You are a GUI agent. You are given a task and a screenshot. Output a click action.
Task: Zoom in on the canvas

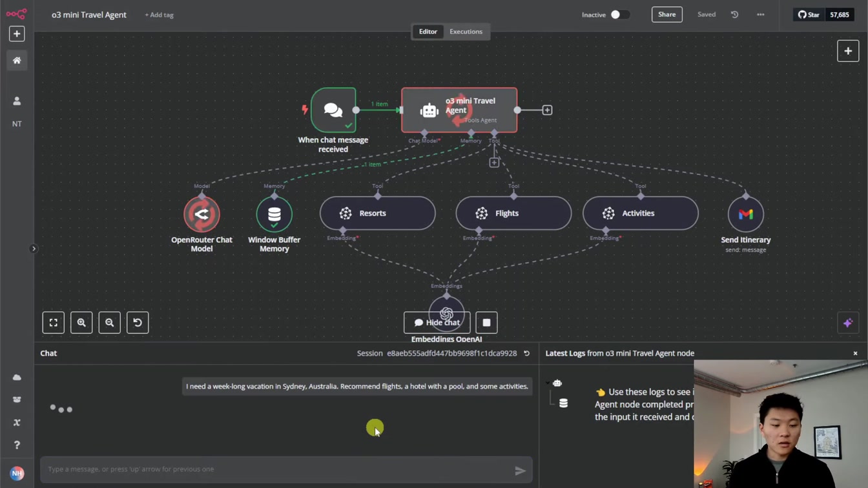pyautogui.click(x=81, y=323)
